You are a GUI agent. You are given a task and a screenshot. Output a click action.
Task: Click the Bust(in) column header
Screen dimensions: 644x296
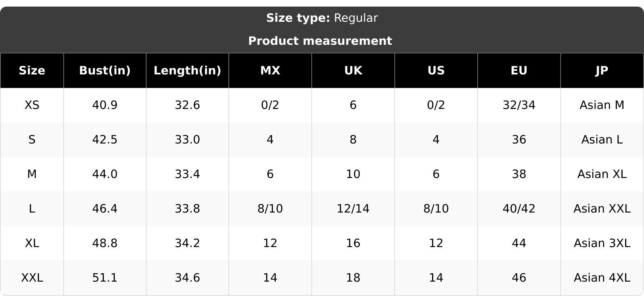pyautogui.click(x=105, y=71)
